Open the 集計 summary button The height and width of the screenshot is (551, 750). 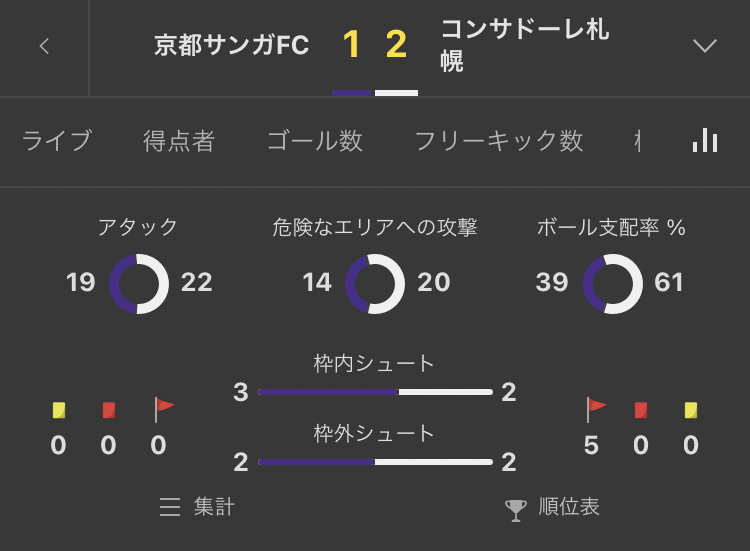pos(197,507)
